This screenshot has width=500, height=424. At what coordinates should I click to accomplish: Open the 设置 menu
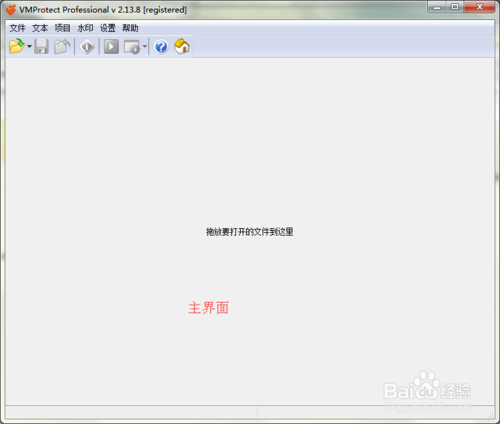pyautogui.click(x=108, y=28)
